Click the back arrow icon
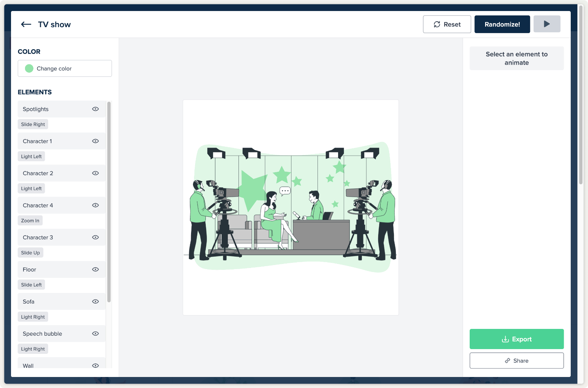Image resolution: width=588 pixels, height=388 pixels. click(26, 25)
